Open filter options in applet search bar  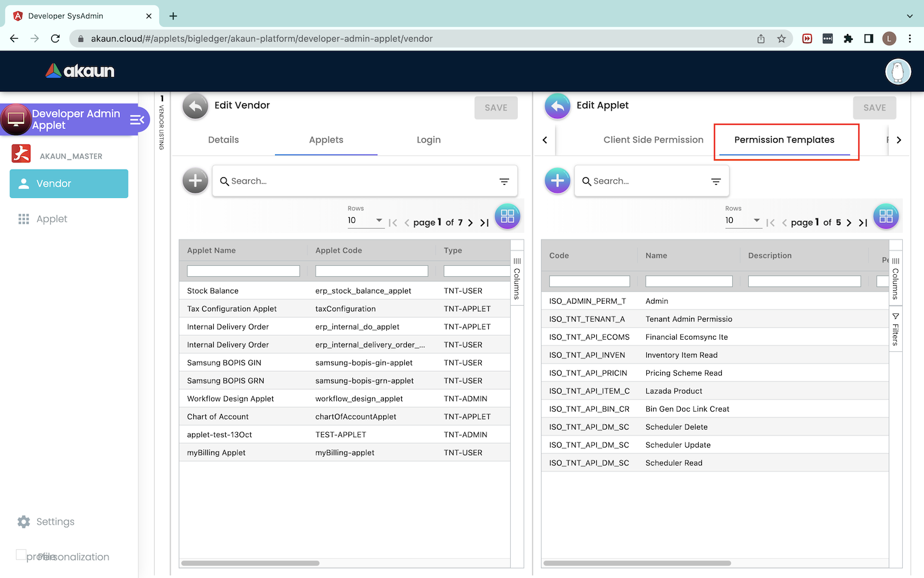[504, 182]
